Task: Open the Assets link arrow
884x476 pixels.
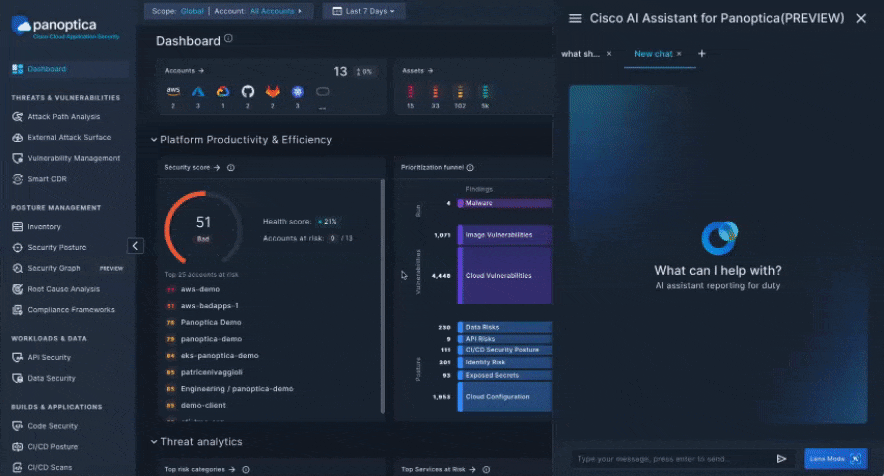Action: coord(430,70)
